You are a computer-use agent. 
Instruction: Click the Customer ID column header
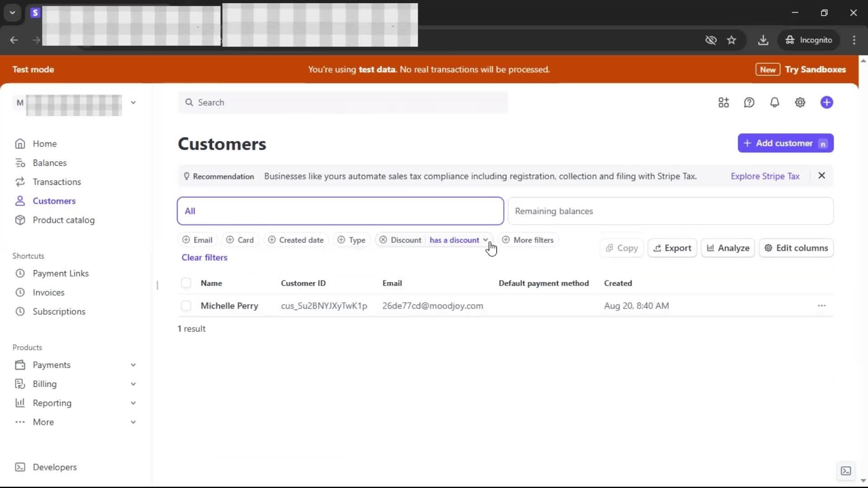click(x=303, y=283)
